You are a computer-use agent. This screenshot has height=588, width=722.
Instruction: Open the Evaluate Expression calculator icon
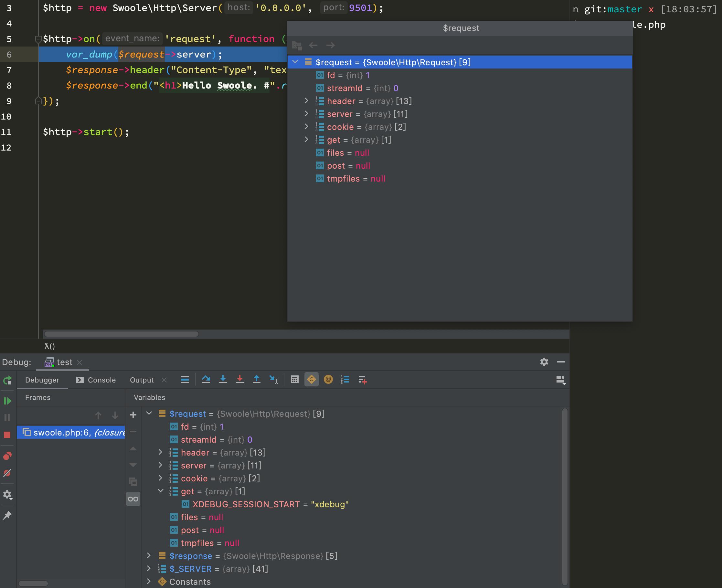click(x=294, y=380)
